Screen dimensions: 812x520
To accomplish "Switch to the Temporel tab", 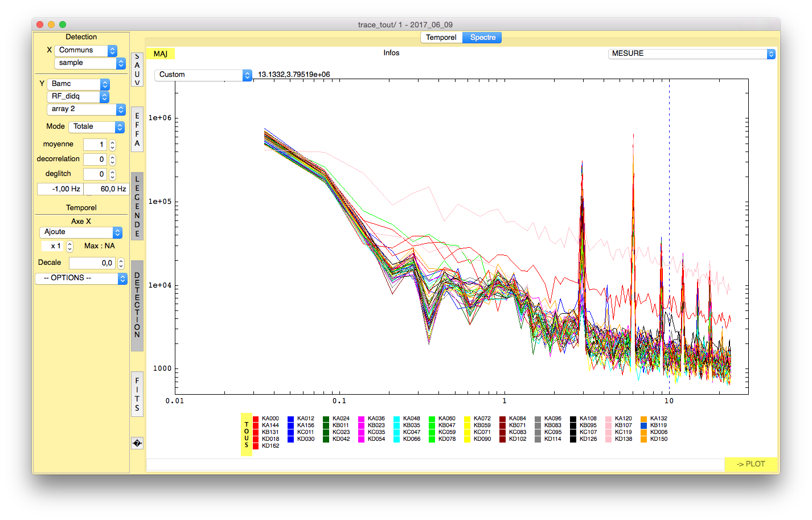I will coord(441,38).
